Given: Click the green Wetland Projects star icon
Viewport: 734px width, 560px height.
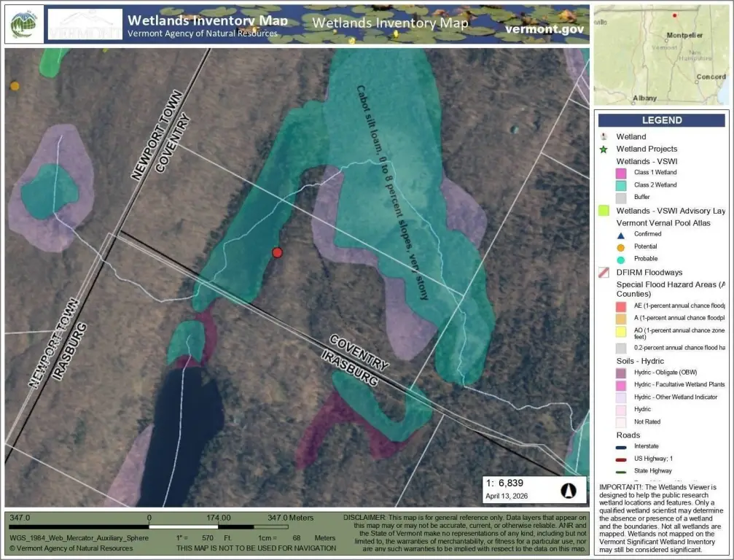Looking at the screenshot, I should 604,149.
